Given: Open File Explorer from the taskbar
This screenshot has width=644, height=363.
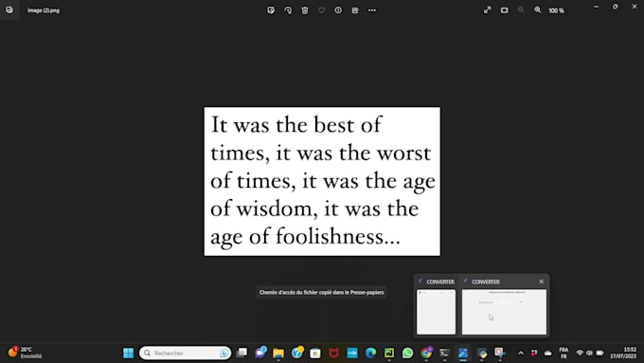Looking at the screenshot, I should point(278,353).
